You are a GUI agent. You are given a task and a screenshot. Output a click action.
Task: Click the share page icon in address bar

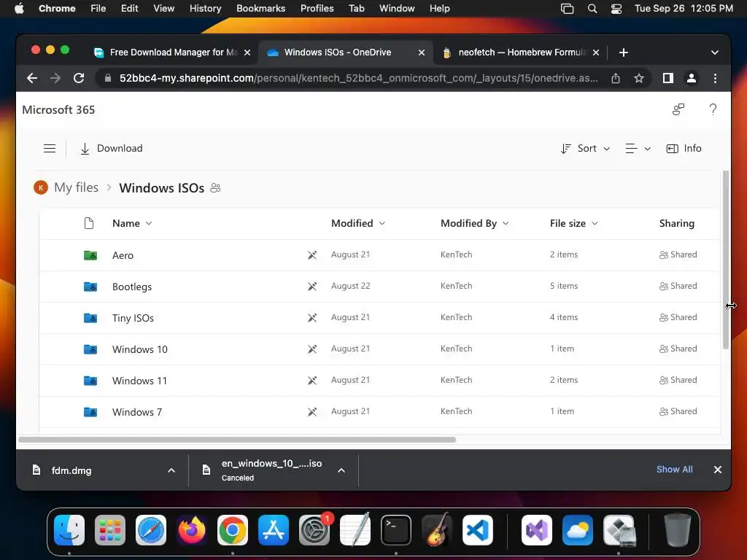tap(616, 78)
